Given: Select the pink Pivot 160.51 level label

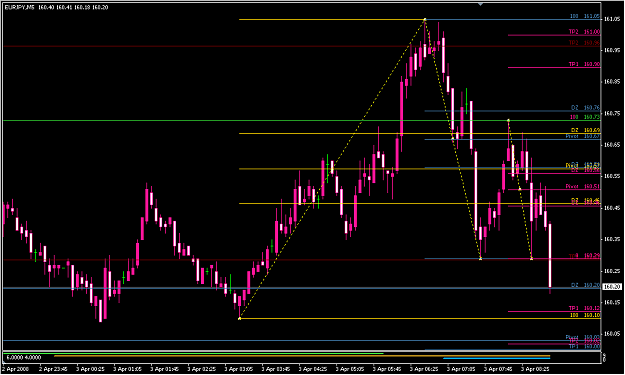Looking at the screenshot, I should click(583, 187).
